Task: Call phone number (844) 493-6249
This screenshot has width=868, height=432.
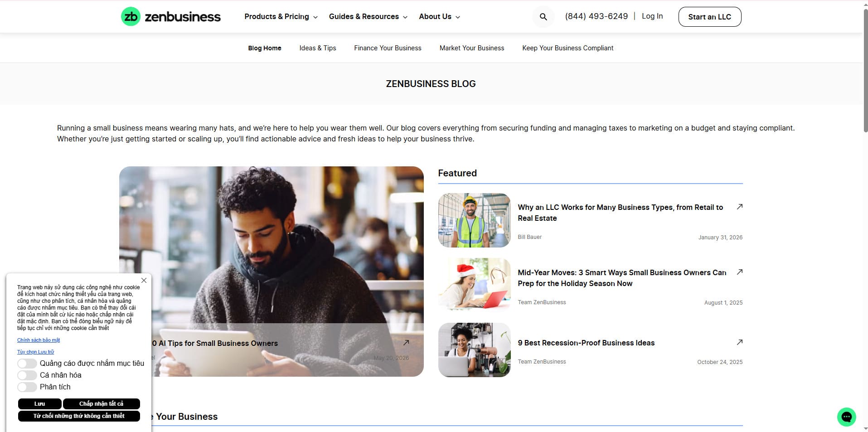Action: pos(596,16)
